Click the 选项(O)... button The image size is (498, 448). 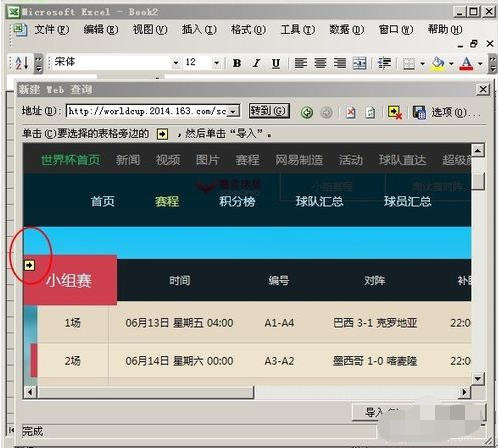tap(456, 112)
